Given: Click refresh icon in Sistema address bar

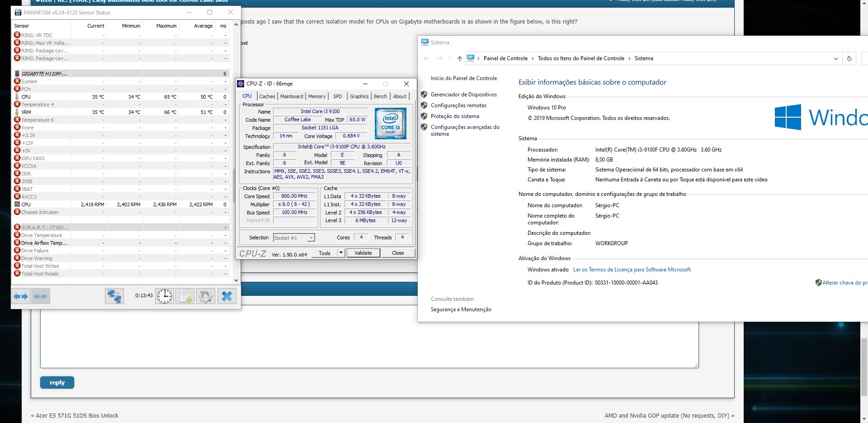Looking at the screenshot, I should click(x=849, y=58).
